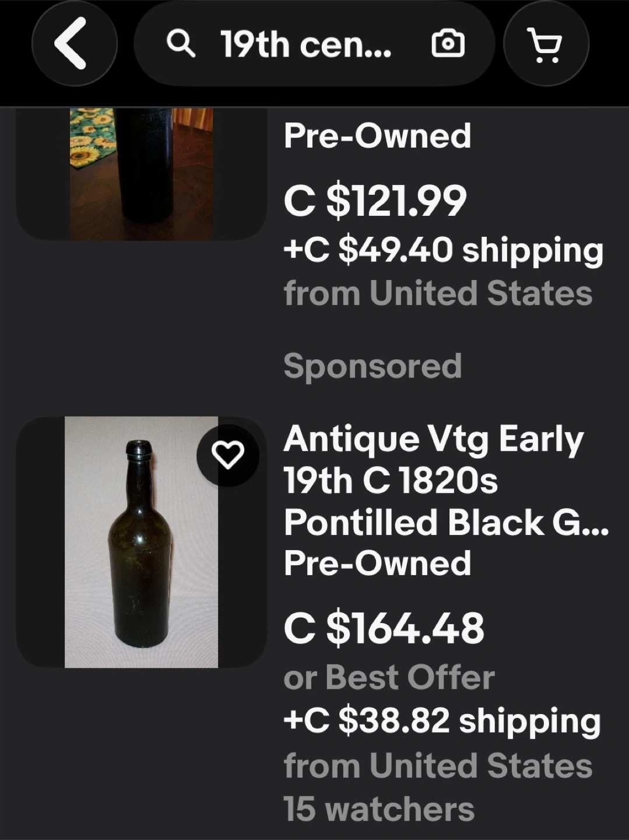Click Pre-Owned above the C $121.99 price
Image resolution: width=629 pixels, height=840 pixels.
point(377,136)
